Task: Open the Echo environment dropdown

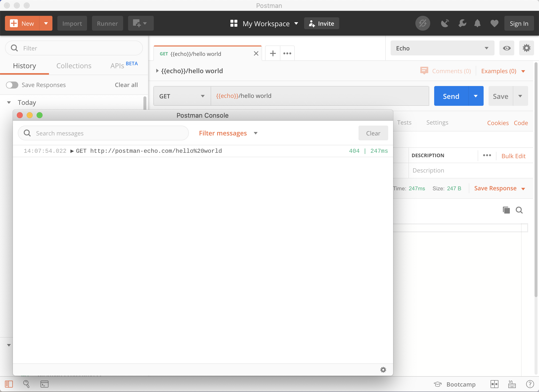Action: [442, 48]
